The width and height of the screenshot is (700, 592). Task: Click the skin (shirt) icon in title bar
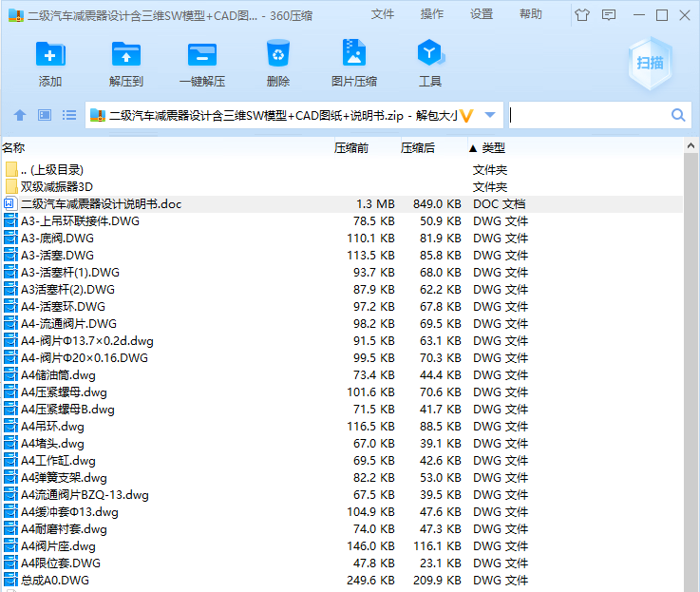(x=582, y=15)
